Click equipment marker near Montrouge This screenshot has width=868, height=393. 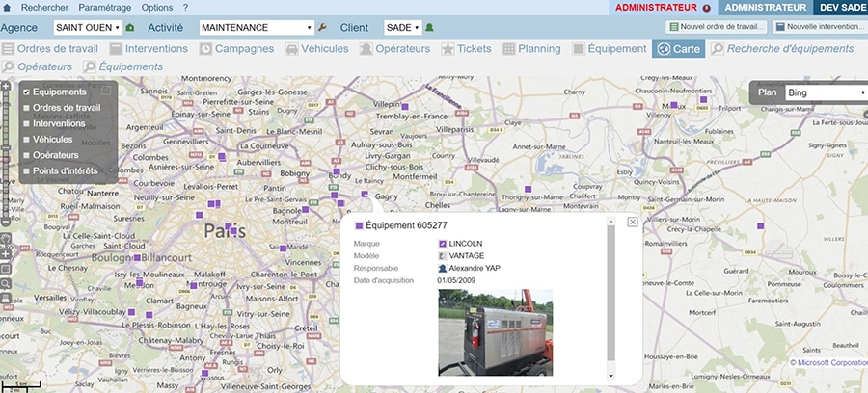point(194,286)
